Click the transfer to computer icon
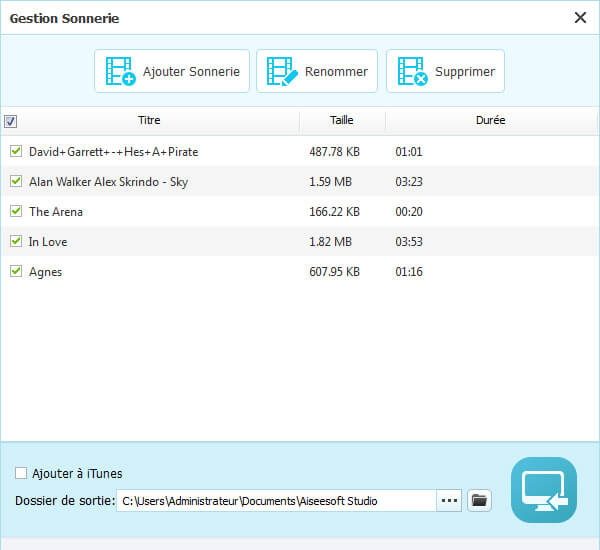The width and height of the screenshot is (600, 550). coord(544,490)
